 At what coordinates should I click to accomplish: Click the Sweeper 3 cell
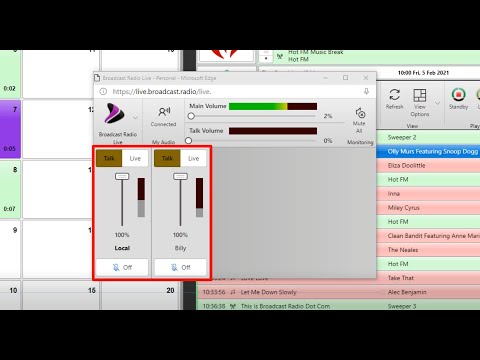tap(402, 306)
